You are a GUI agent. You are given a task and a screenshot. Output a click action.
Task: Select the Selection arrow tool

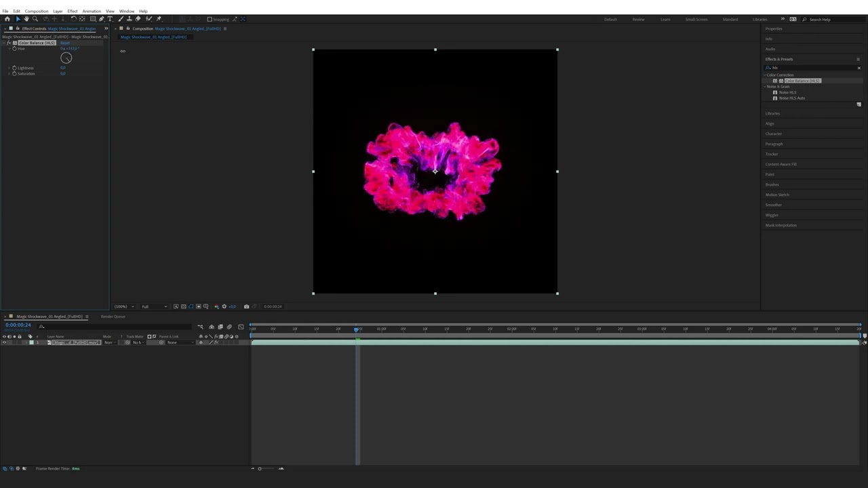[x=18, y=19]
